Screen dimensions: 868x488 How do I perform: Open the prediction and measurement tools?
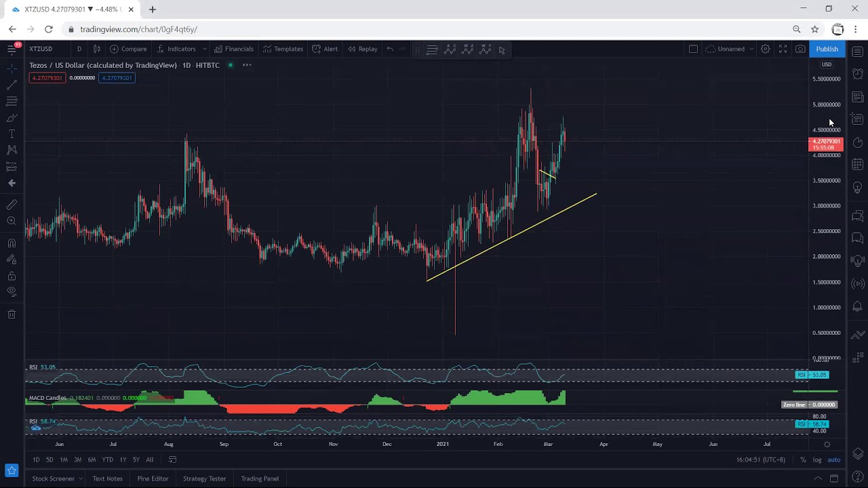point(12,167)
